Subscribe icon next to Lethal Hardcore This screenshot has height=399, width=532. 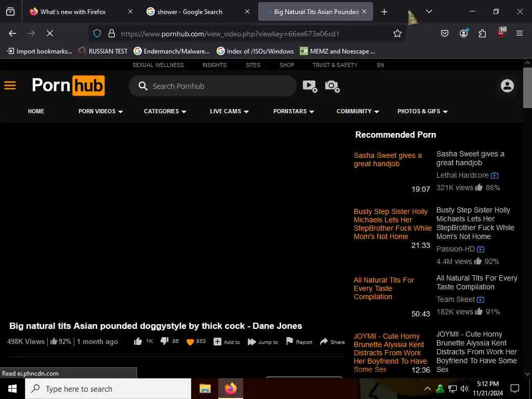click(495, 176)
